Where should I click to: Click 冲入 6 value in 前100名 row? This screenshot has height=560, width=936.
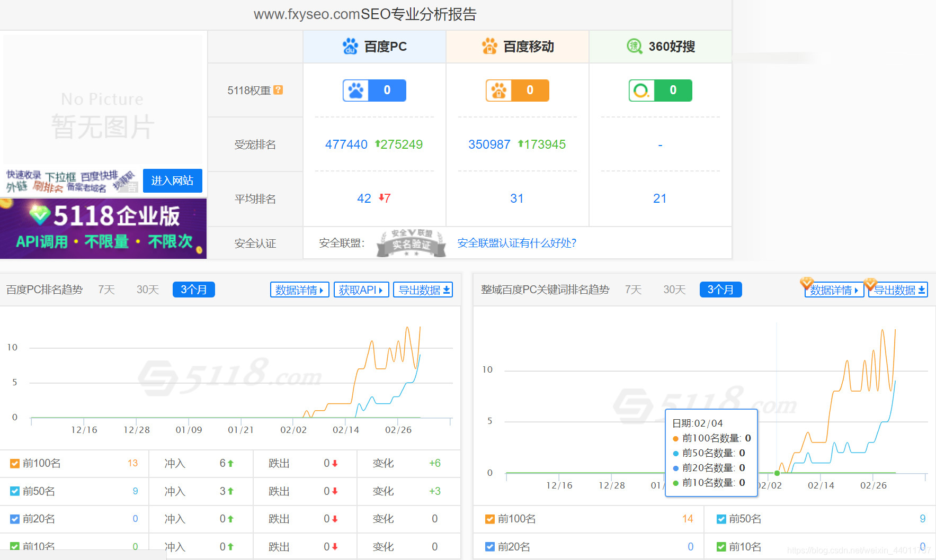pos(223,463)
